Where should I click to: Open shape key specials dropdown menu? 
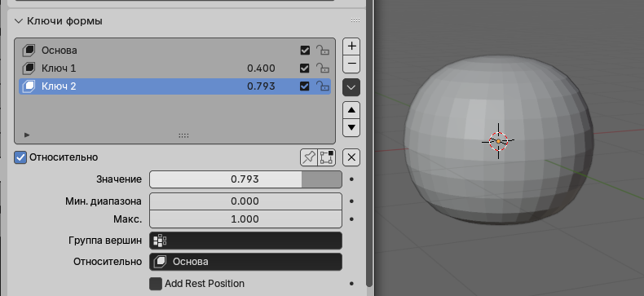point(351,87)
